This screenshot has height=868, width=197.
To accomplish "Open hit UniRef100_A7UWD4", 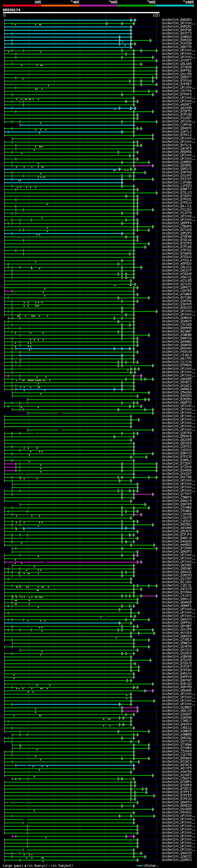I will coord(177,294).
